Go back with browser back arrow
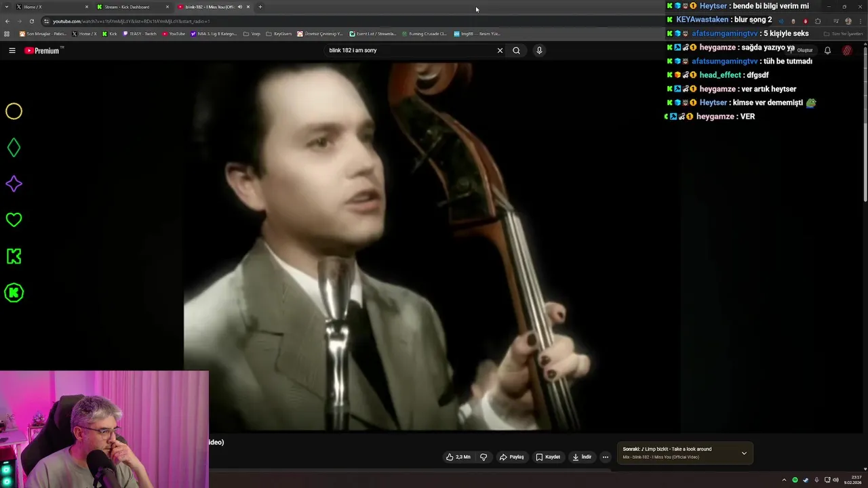Image resolution: width=868 pixels, height=488 pixels. coord(7,21)
